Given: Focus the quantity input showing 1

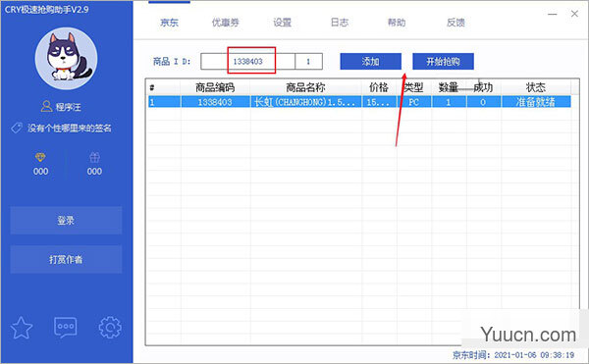Looking at the screenshot, I should pos(309,61).
